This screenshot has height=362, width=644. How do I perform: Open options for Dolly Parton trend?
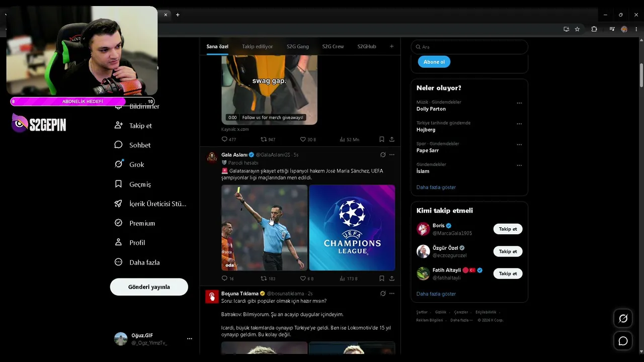(519, 103)
